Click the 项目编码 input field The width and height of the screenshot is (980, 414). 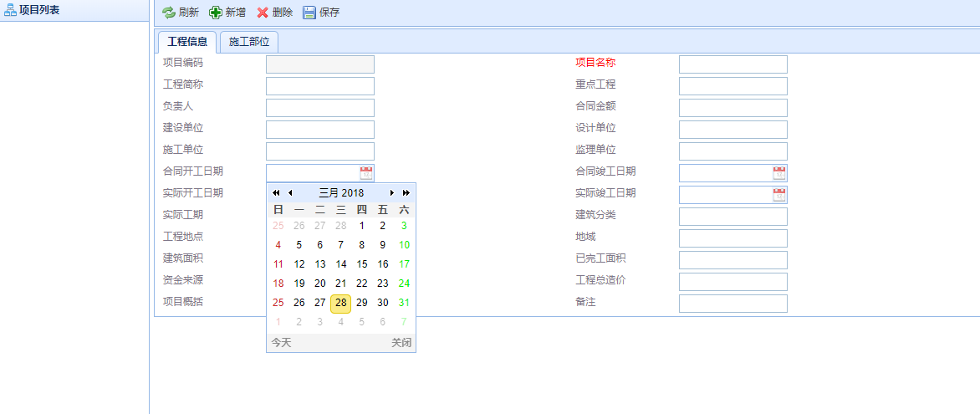(320, 64)
